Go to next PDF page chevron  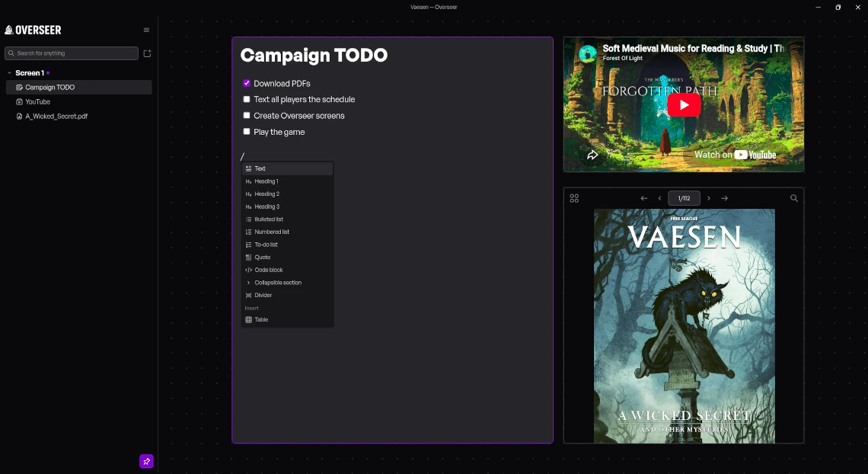709,198
